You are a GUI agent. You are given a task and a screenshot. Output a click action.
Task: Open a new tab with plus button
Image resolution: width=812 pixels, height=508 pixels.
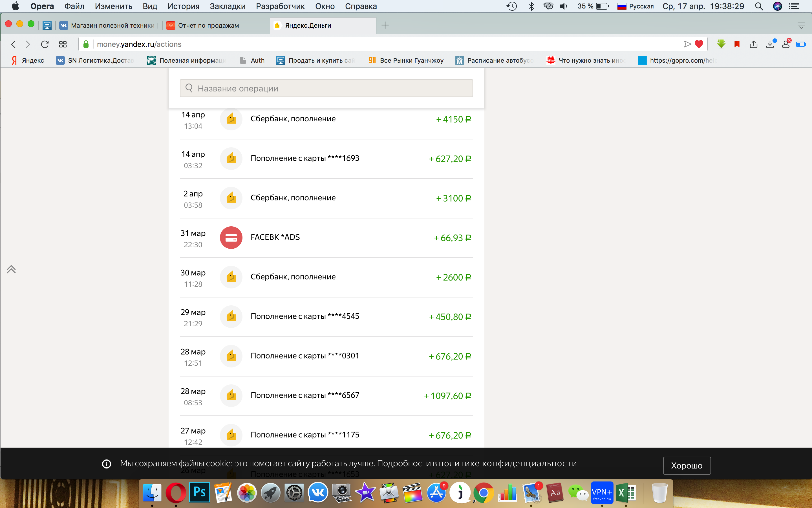click(385, 25)
